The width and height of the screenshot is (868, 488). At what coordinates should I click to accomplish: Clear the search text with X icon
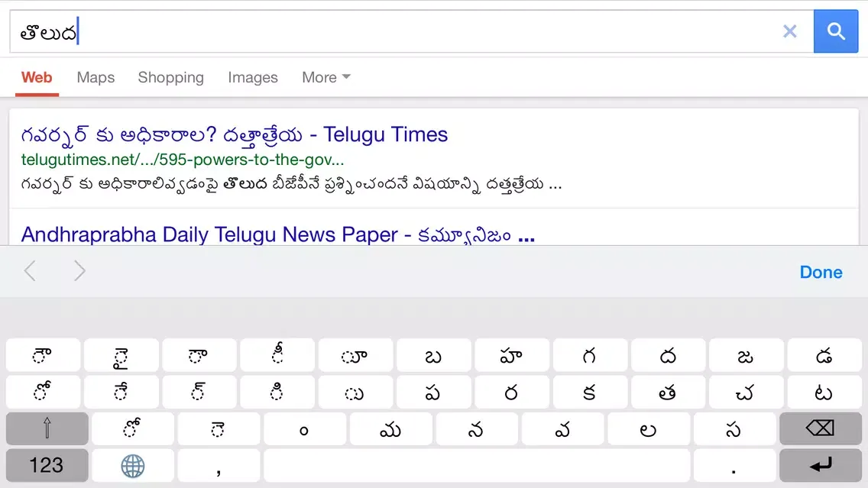tap(789, 31)
